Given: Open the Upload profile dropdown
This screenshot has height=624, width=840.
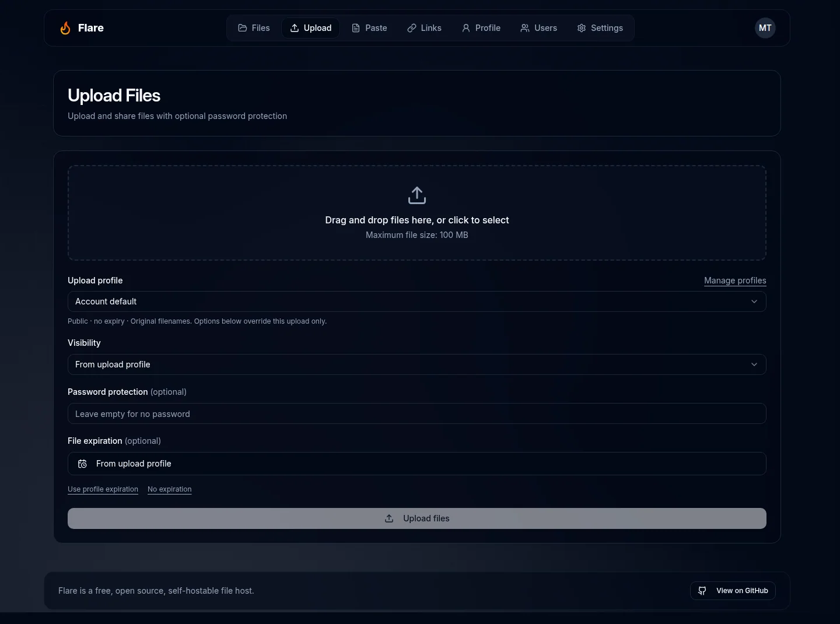Looking at the screenshot, I should pyautogui.click(x=417, y=302).
